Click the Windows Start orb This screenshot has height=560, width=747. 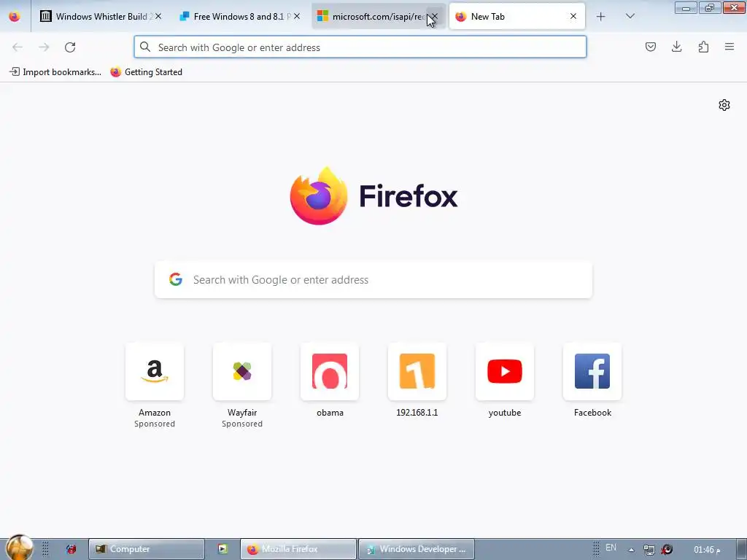[19, 547]
